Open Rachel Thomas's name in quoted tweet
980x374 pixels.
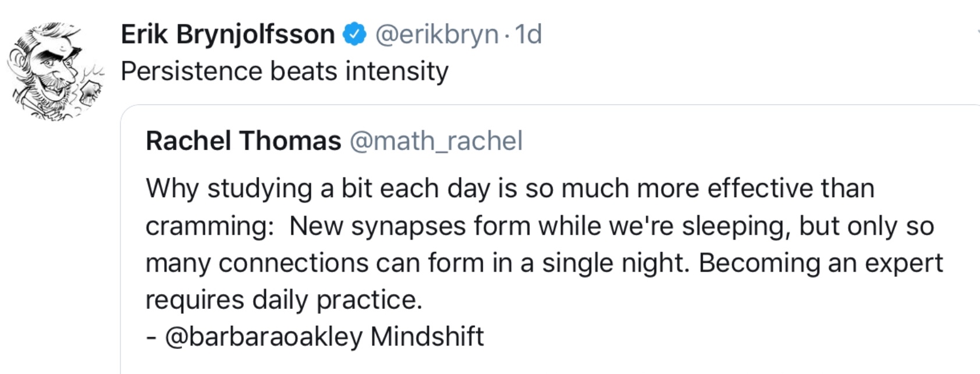pos(243,141)
